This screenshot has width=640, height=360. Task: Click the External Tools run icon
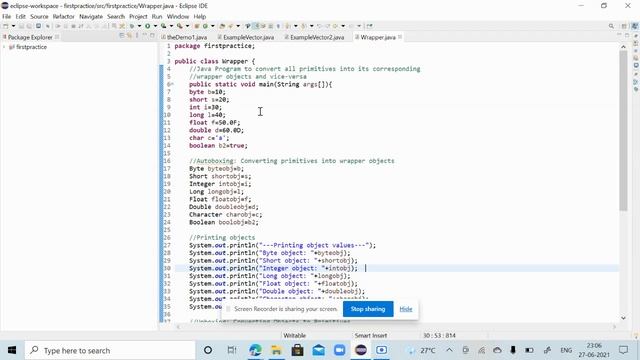pyautogui.click(x=179, y=26)
